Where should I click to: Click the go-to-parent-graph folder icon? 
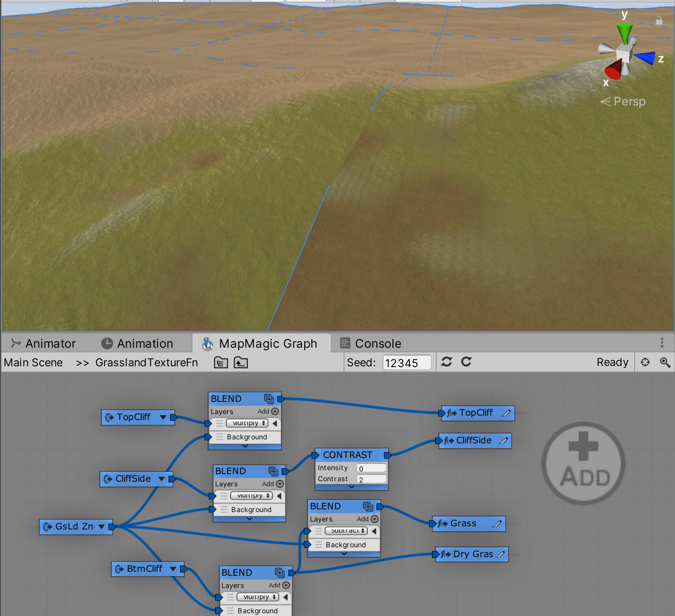pos(240,362)
